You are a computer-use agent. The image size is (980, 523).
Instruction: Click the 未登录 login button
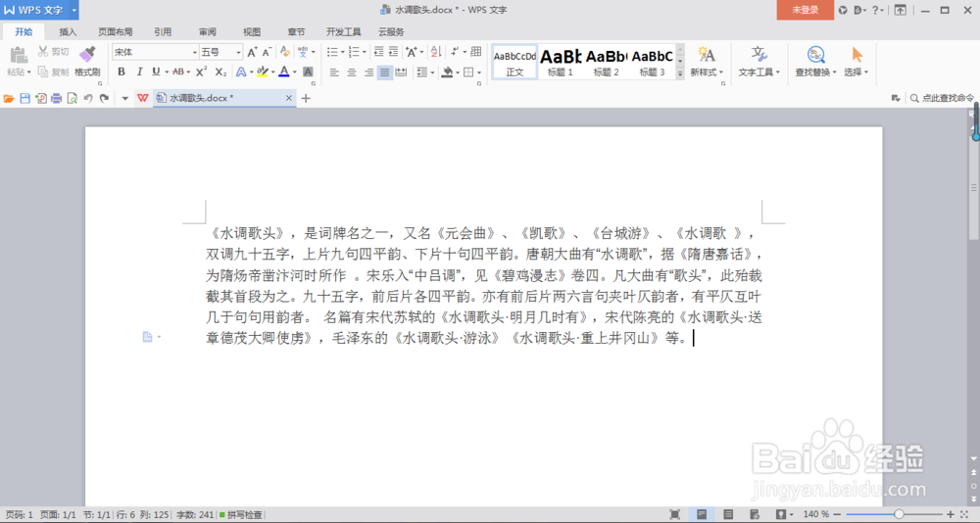coord(805,10)
